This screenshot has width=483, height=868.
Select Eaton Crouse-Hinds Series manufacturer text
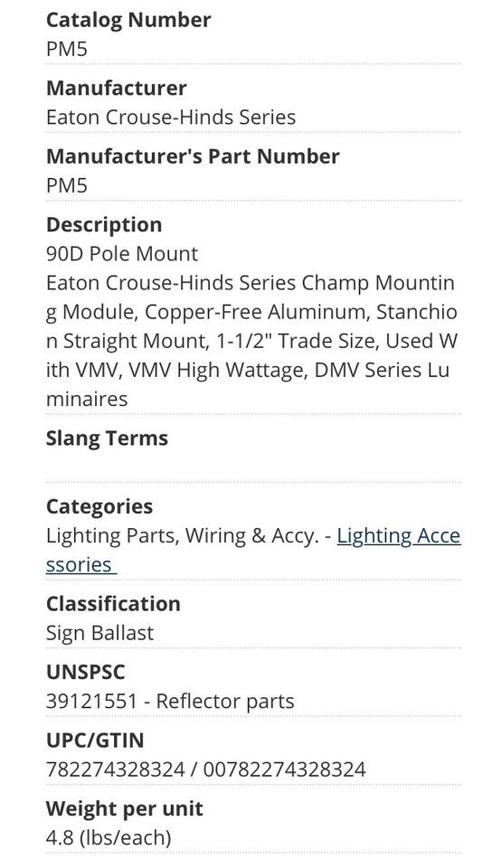pyautogui.click(x=171, y=118)
